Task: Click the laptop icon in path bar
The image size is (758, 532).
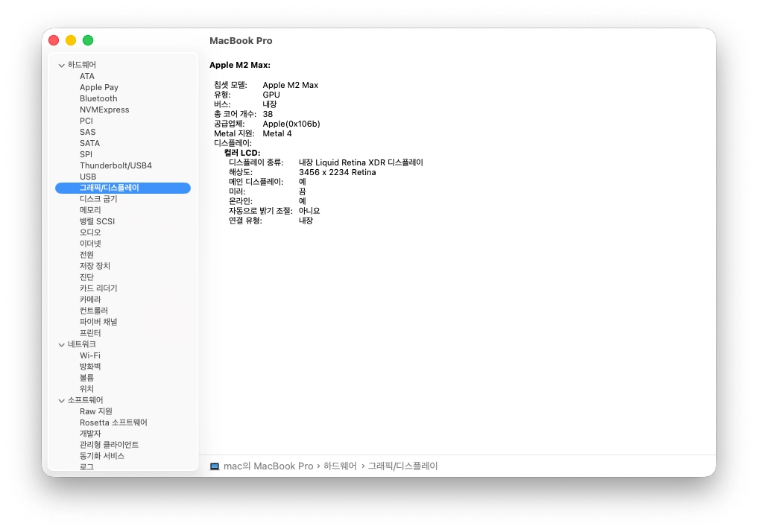Action: click(x=215, y=466)
